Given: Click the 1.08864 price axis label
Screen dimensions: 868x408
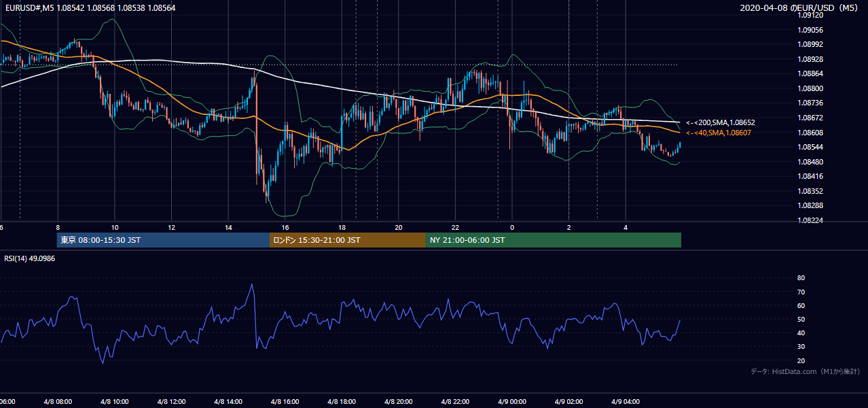Looking at the screenshot, I should pos(810,73).
